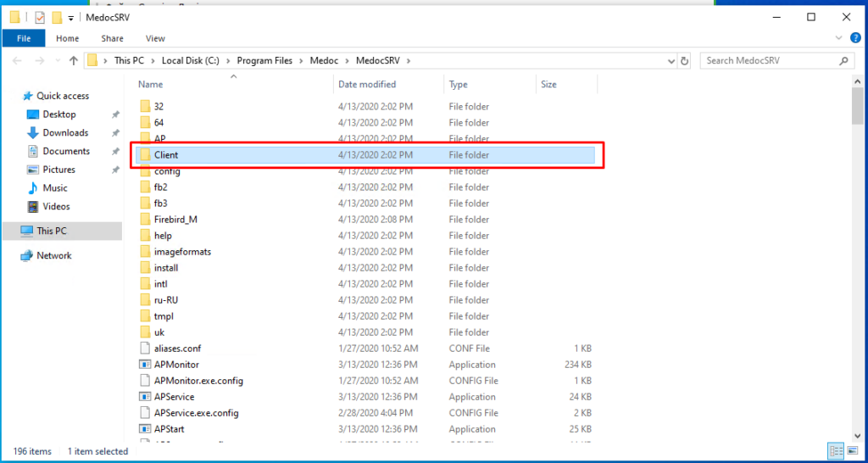The width and height of the screenshot is (868, 463).
Task: Switch to the View tab
Action: (155, 38)
